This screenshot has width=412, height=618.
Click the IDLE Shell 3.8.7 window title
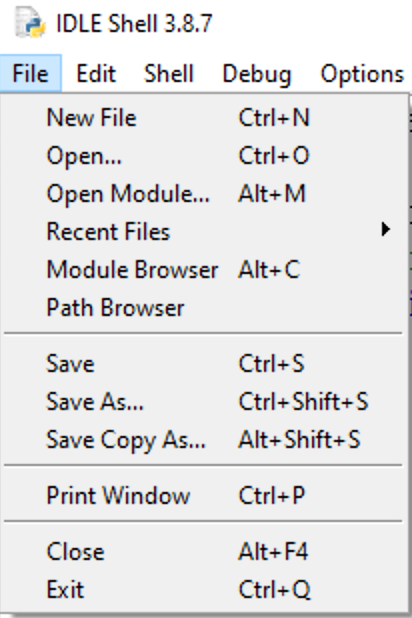[x=134, y=23]
